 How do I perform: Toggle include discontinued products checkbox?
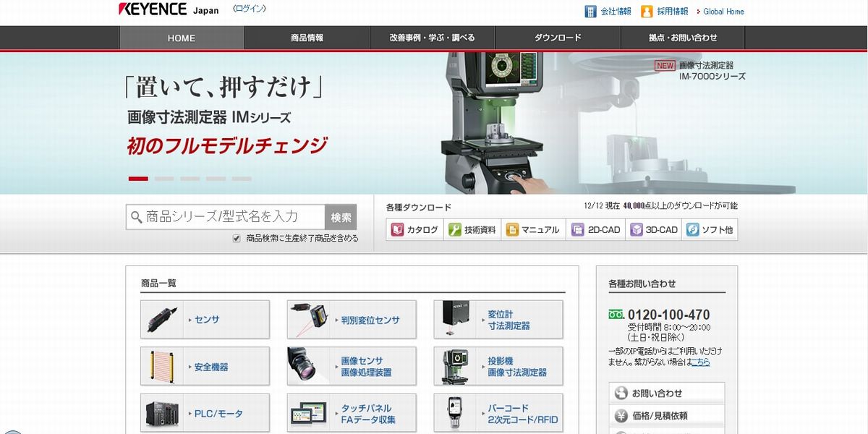tap(237, 238)
